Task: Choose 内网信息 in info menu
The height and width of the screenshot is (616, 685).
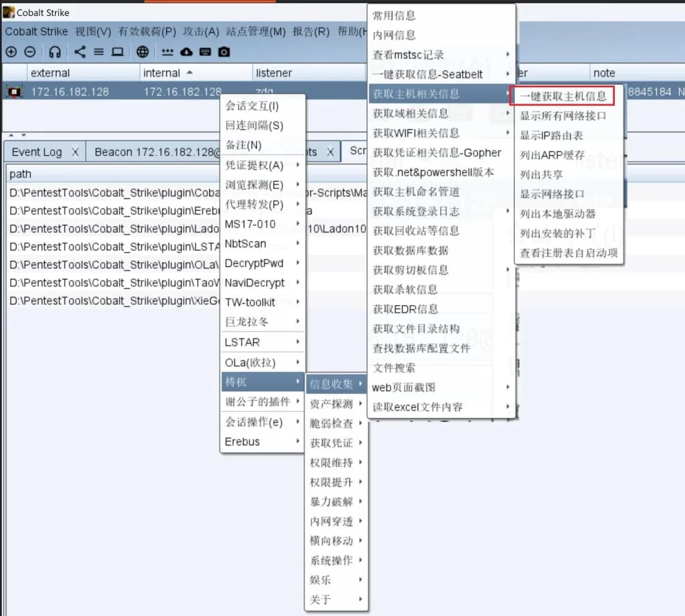Action: tap(442, 35)
